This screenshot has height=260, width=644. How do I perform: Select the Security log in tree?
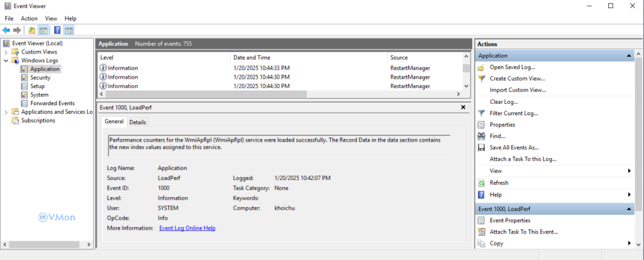pyautogui.click(x=40, y=77)
